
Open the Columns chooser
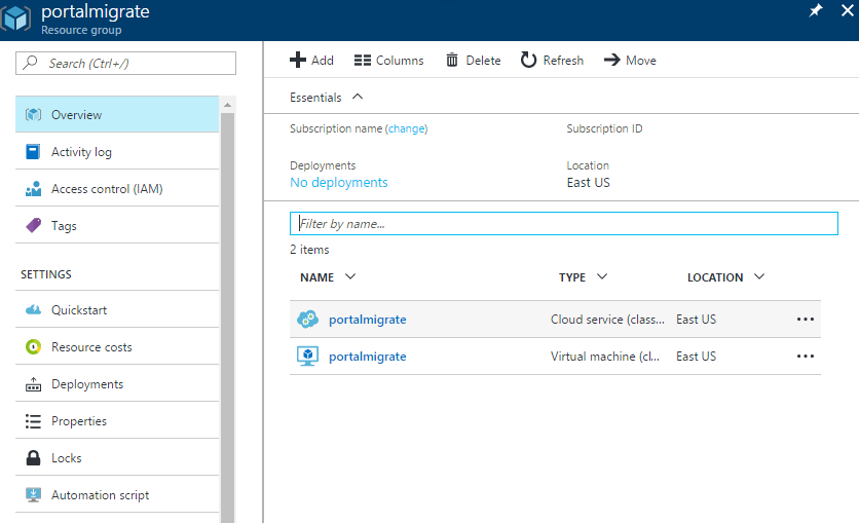389,60
